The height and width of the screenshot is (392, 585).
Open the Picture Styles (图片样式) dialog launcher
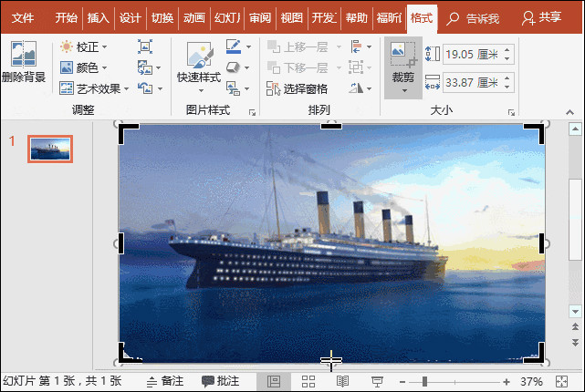coord(252,112)
